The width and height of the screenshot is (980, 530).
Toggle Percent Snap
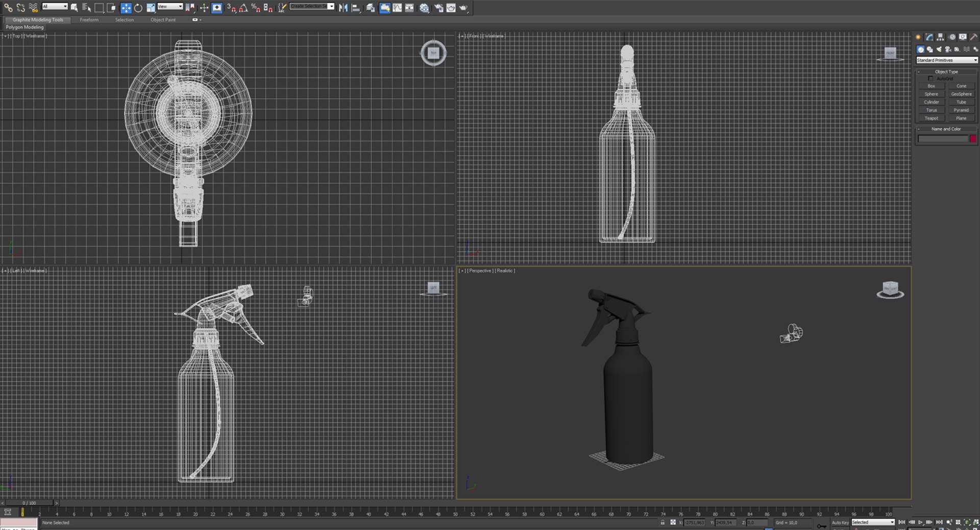[256, 8]
